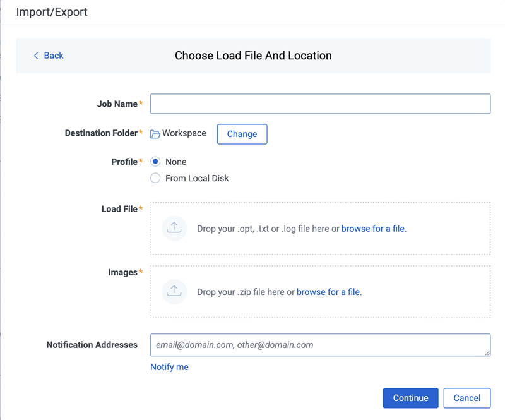Click the required asterisk next to Job Name

coord(140,100)
